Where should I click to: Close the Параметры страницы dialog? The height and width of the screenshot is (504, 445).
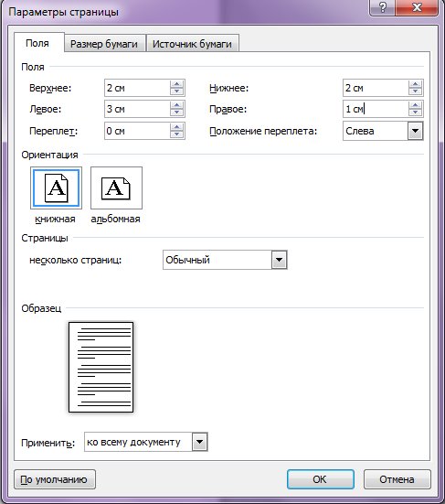pyautogui.click(x=417, y=7)
